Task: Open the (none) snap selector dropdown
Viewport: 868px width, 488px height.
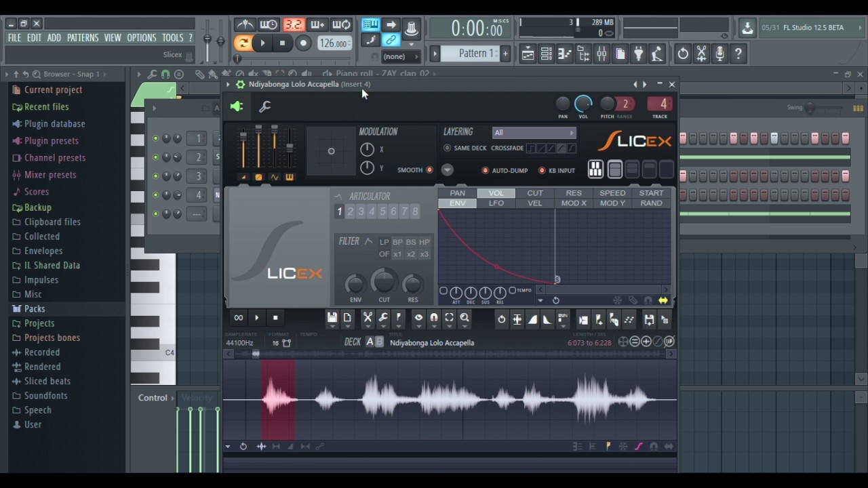Action: click(401, 56)
